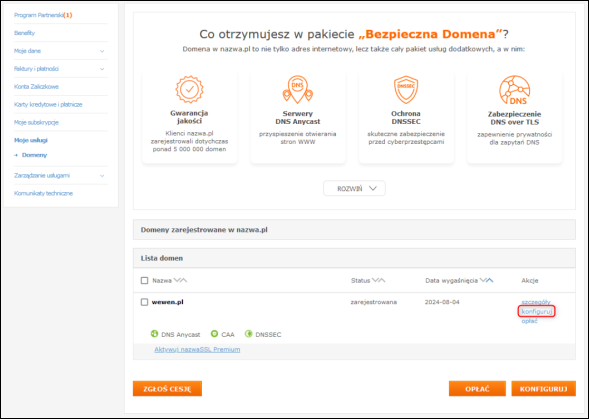Open Komunikaty techniczne sidebar link

click(x=44, y=194)
